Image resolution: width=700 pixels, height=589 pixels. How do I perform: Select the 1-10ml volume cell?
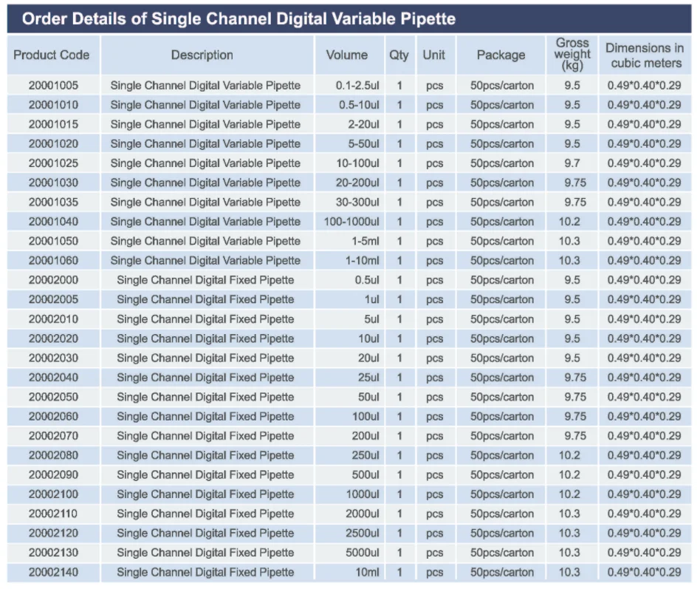[x=360, y=260]
